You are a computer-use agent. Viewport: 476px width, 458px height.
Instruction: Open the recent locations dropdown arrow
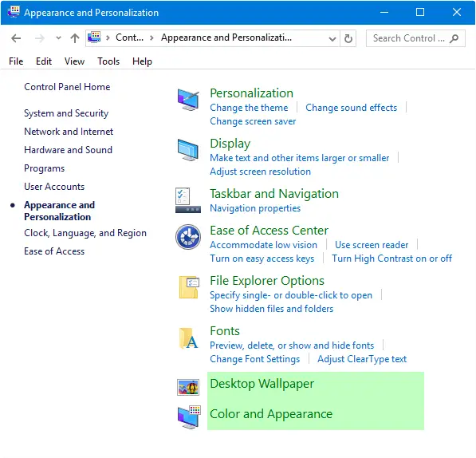pos(58,38)
